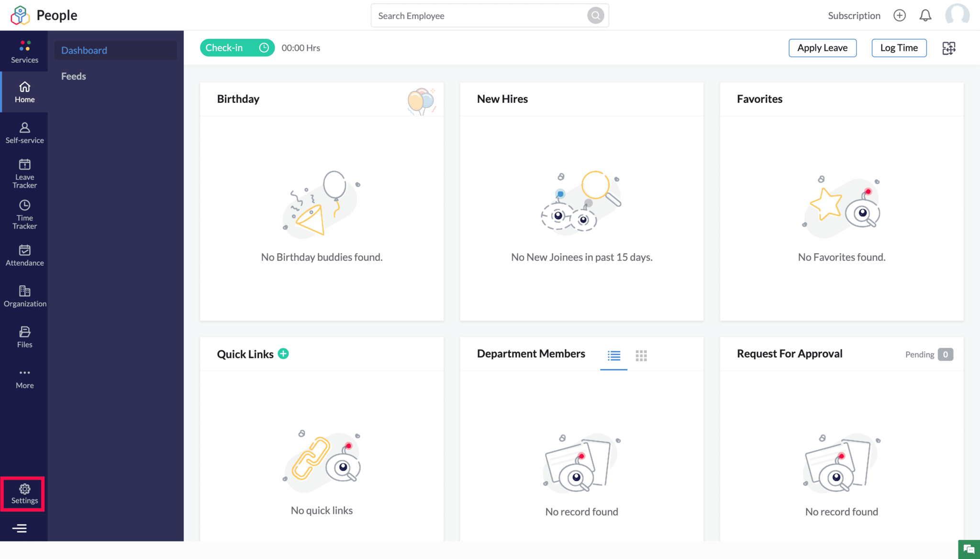This screenshot has width=980, height=559.
Task: Open the Time Tracker module
Action: [x=24, y=214]
